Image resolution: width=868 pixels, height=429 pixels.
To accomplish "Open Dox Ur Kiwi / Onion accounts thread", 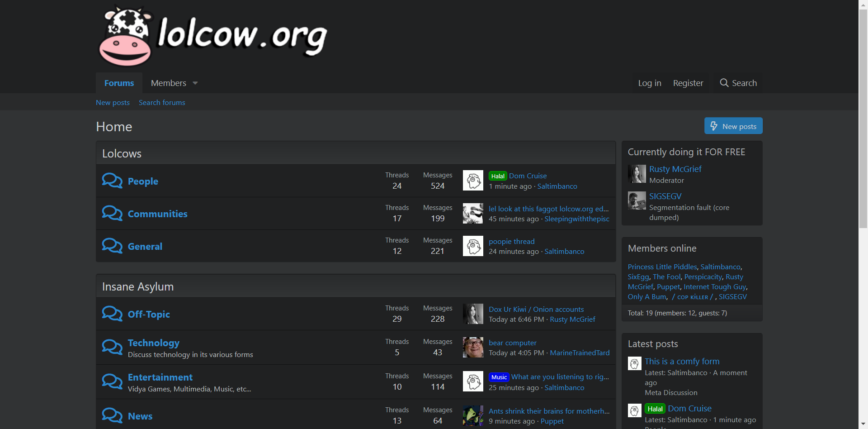I will [536, 309].
